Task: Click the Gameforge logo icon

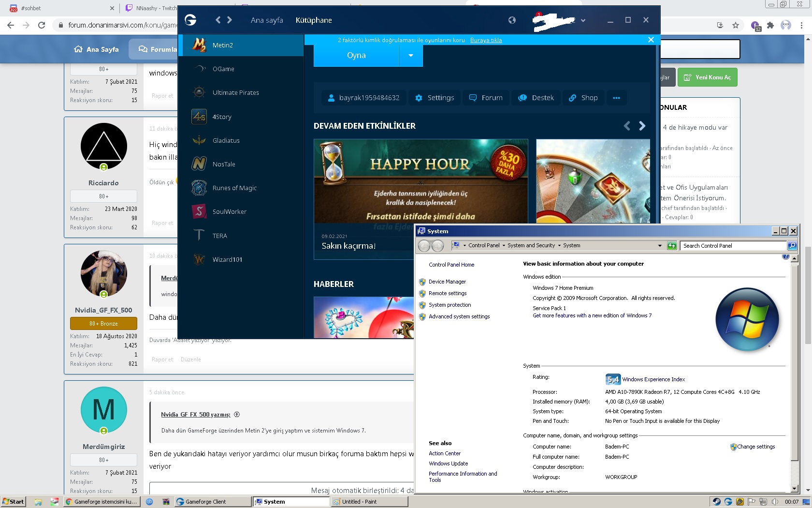Action: click(x=190, y=20)
